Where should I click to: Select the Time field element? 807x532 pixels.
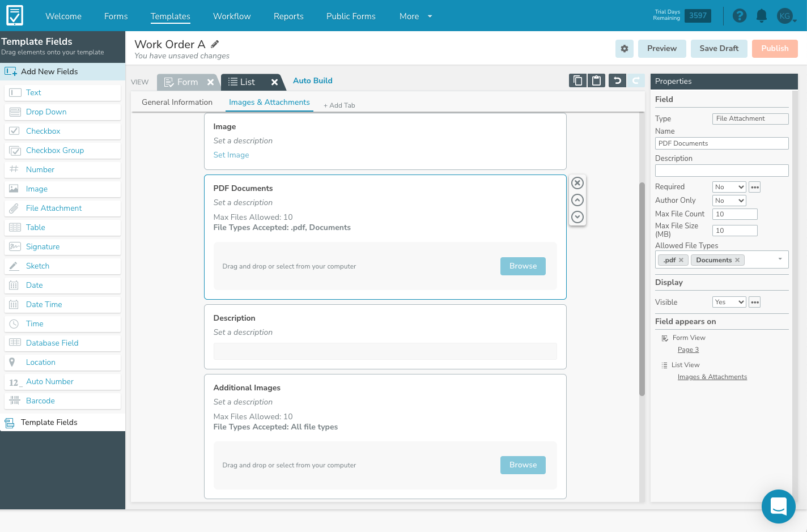pyautogui.click(x=62, y=324)
